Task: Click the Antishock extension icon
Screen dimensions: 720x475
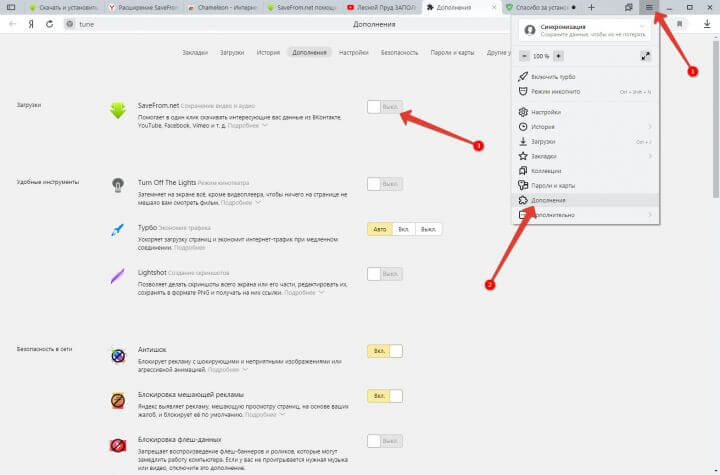Action: [x=118, y=356]
